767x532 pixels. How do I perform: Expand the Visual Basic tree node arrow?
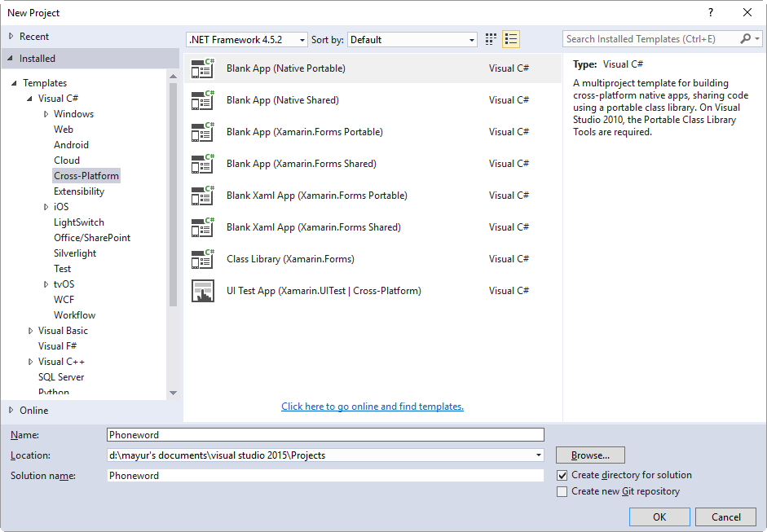tap(30, 331)
